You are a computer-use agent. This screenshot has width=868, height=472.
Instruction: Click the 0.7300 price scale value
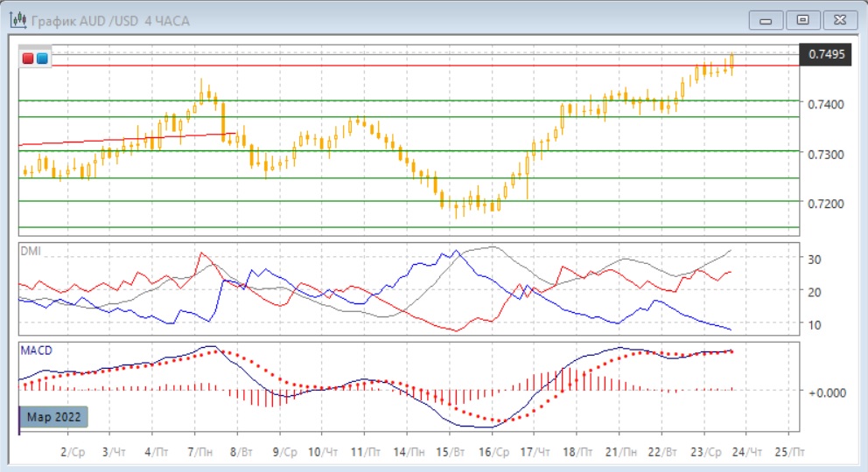tap(827, 155)
